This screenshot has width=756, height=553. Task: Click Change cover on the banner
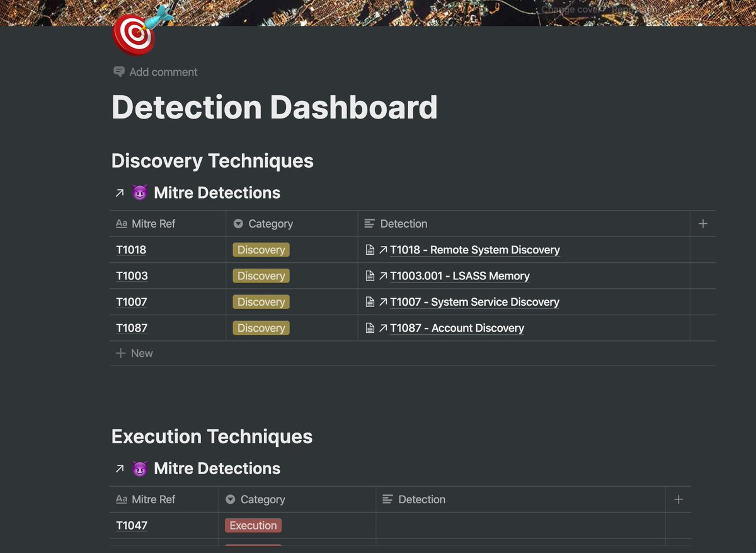pos(571,10)
